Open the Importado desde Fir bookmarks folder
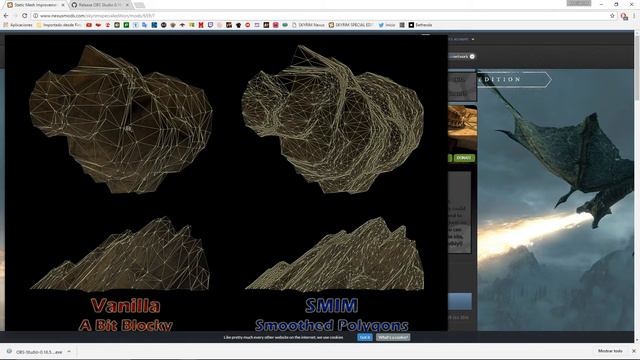The height and width of the screenshot is (360, 640). click(x=59, y=25)
